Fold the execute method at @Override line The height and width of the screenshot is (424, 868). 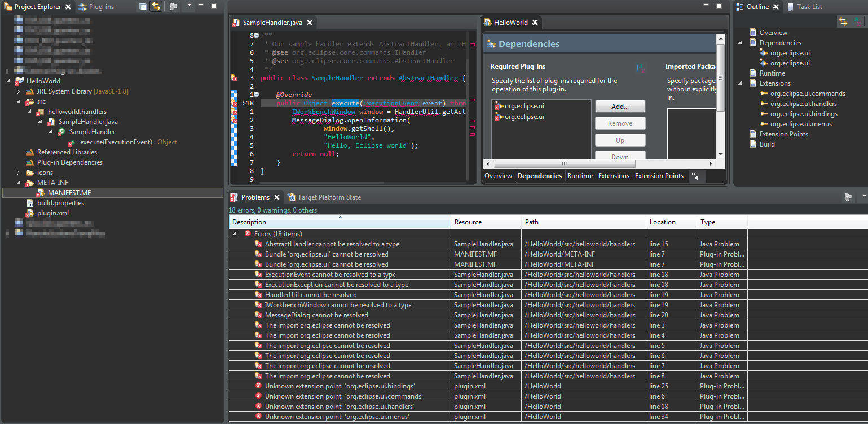[256, 95]
